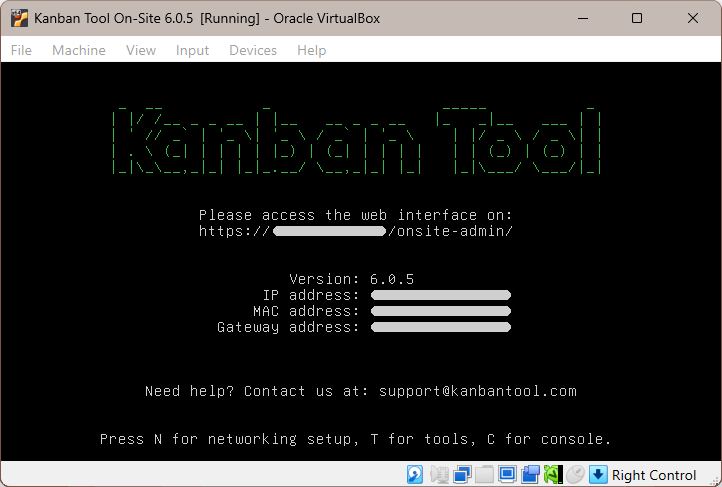Click the Version: 6.0.5 line
This screenshot has height=487, width=722.
click(x=352, y=279)
